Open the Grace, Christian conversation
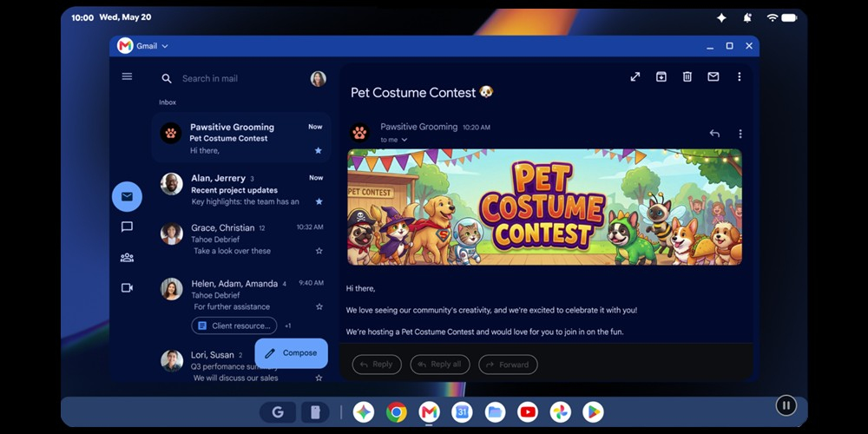Screen dimensions: 868x434 [x=241, y=240]
